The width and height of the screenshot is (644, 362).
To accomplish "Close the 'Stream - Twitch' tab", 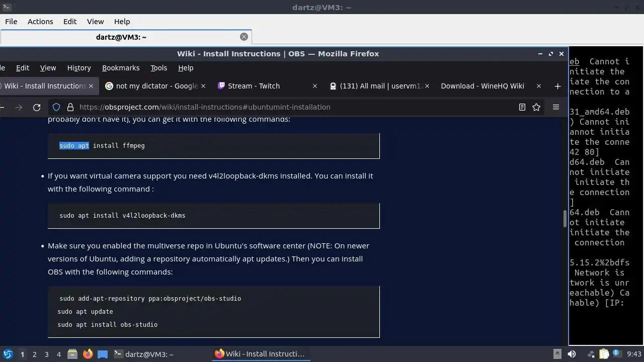I will point(315,86).
